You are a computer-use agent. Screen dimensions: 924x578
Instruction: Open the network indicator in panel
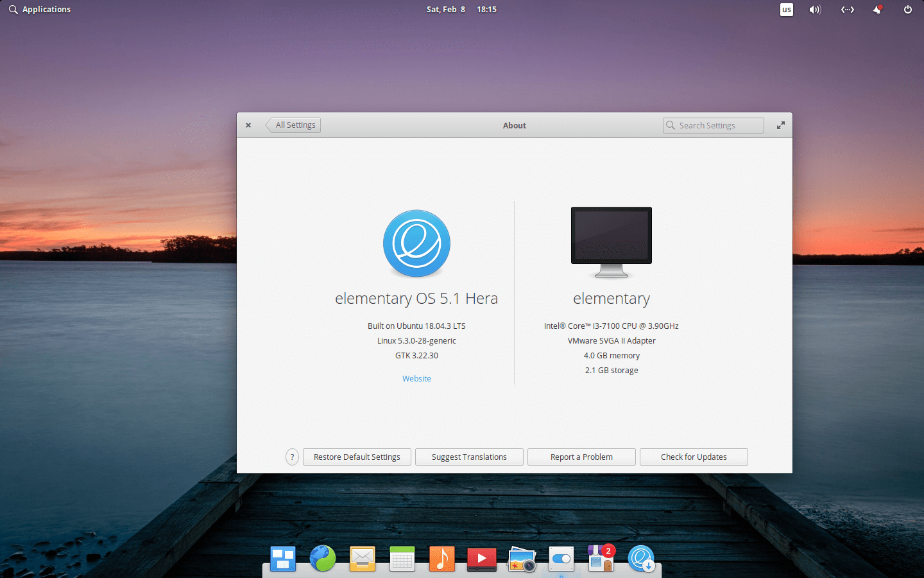point(848,10)
